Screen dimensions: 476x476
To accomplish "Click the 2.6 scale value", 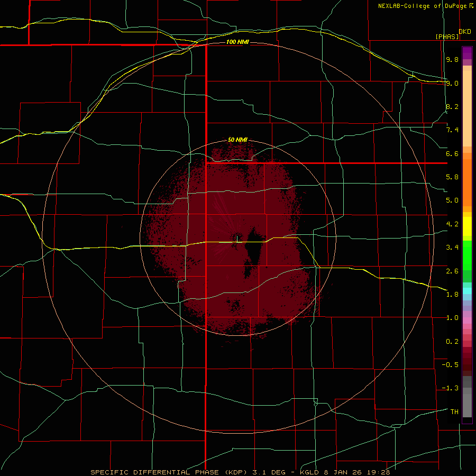I will 452,271.
